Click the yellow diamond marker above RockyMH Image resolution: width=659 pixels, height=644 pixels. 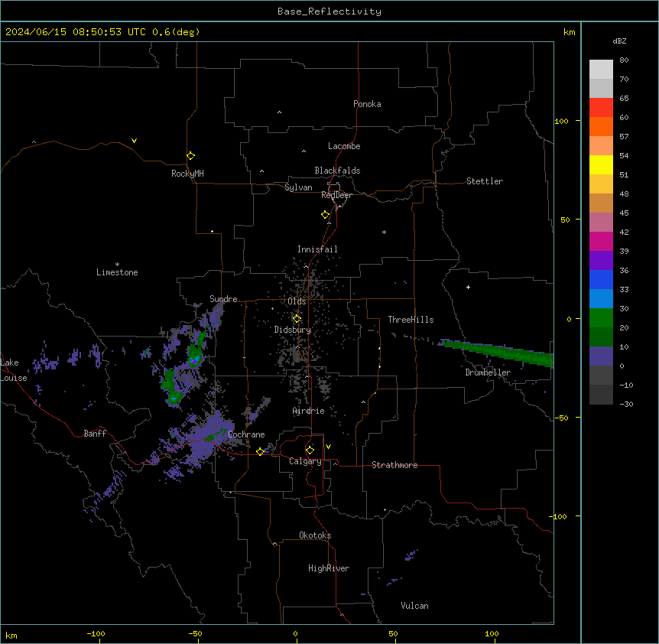[190, 156]
